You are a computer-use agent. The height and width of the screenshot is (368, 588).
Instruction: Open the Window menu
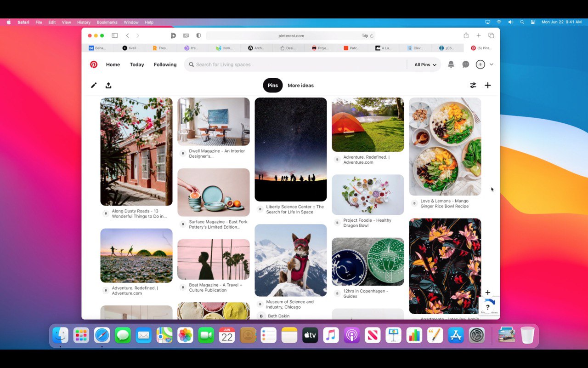point(131,22)
